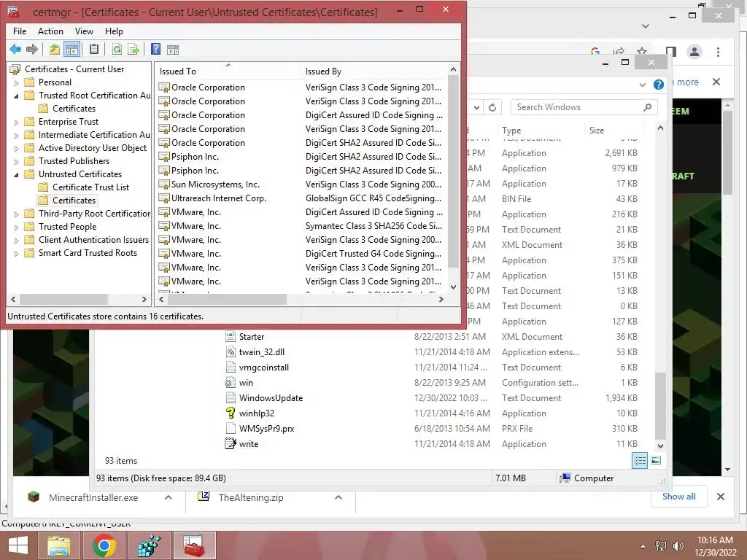Select the WMSysPr9.prx file
The width and height of the screenshot is (747, 560).
click(x=266, y=429)
